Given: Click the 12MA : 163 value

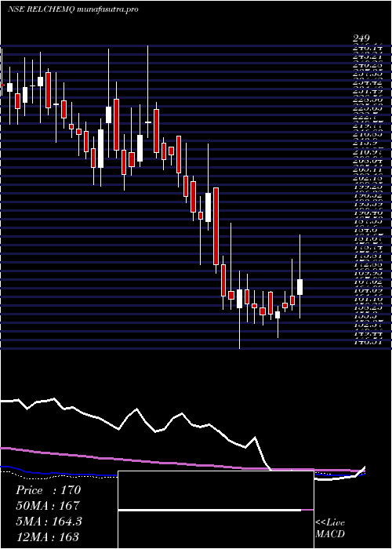Looking at the screenshot, I should tap(47, 536).
